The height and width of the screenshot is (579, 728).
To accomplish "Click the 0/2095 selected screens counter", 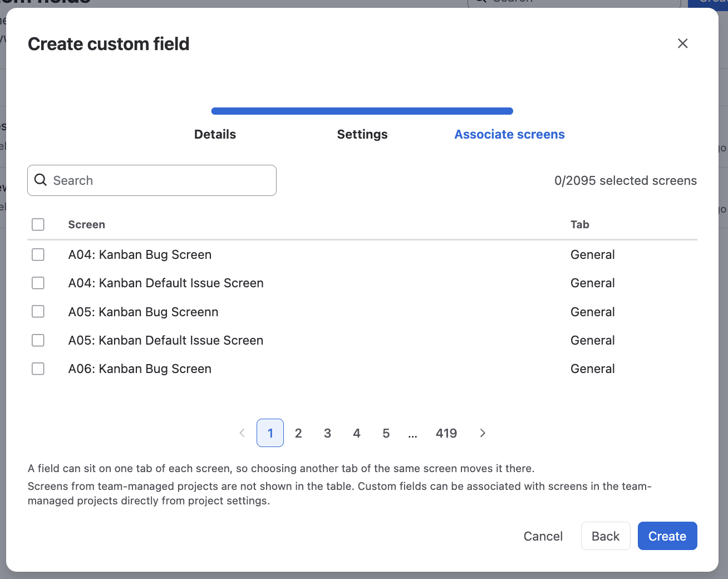I will [626, 180].
